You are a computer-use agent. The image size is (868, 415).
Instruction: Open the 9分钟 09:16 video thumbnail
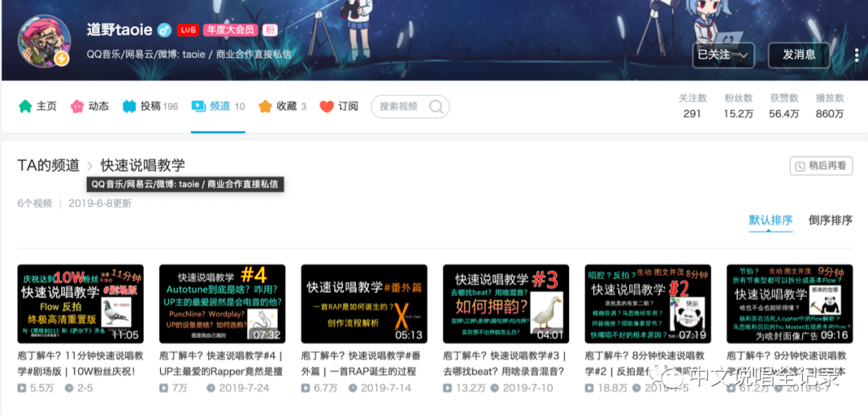pyautogui.click(x=790, y=304)
